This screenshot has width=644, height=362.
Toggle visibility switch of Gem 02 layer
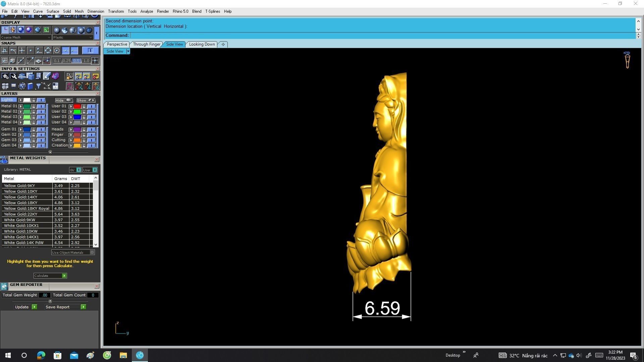tap(41, 135)
